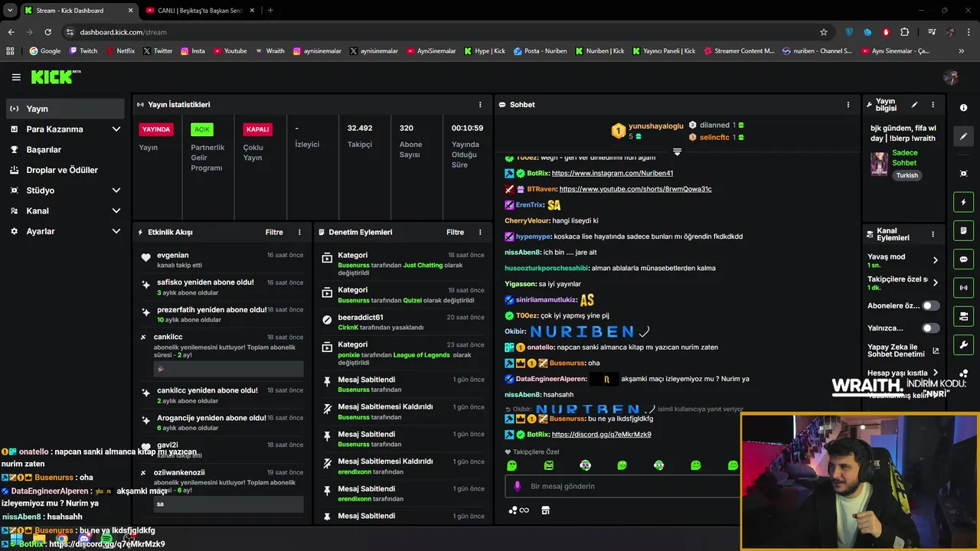Open Kanal Eylemleri three-dot menu
The image size is (980, 551).
[x=933, y=234]
